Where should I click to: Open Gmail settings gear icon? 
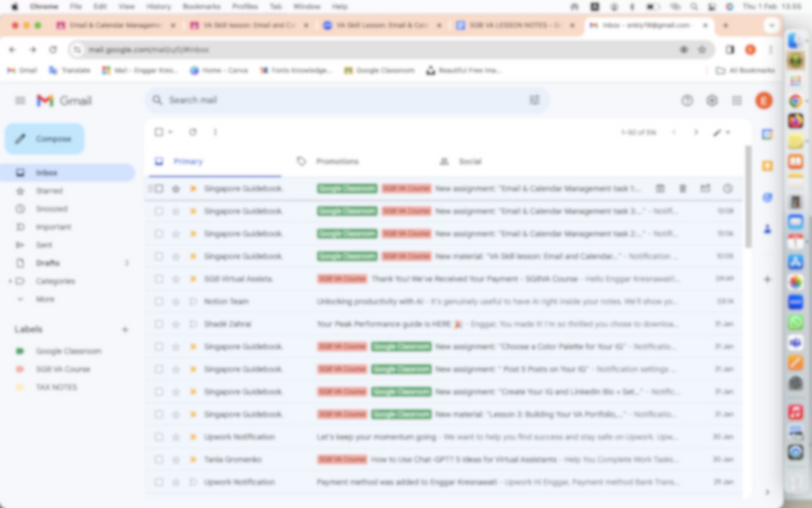click(x=712, y=101)
